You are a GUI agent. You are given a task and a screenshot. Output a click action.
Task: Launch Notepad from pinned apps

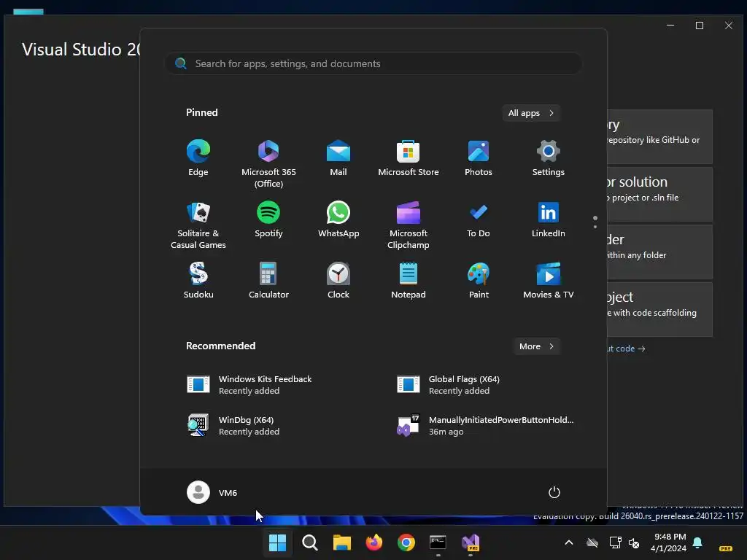click(409, 281)
